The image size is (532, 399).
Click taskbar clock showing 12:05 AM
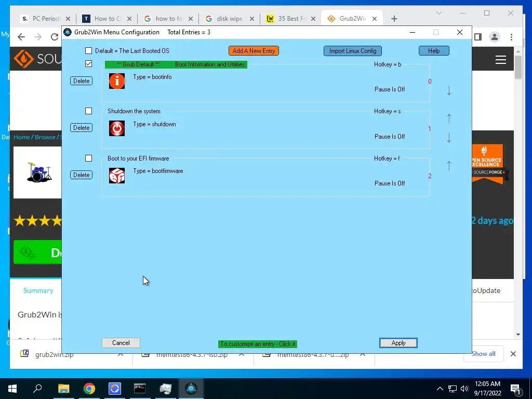pos(487,389)
